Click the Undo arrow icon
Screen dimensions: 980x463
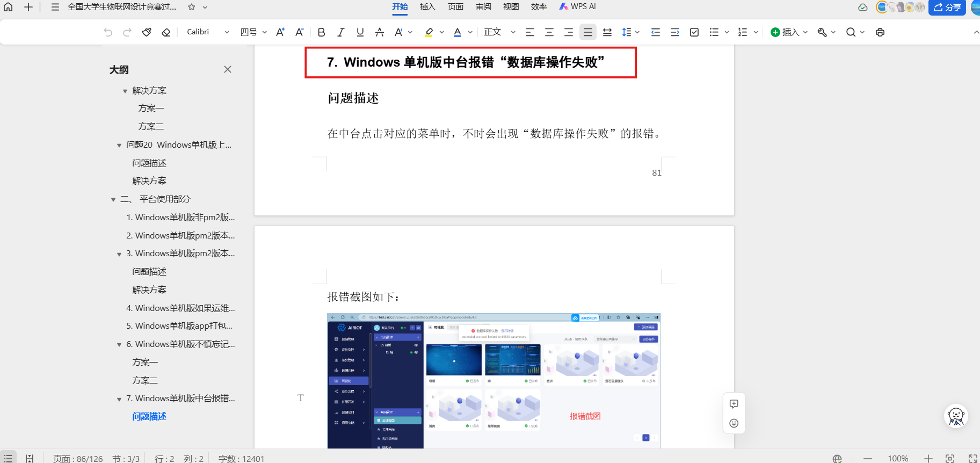[x=108, y=32]
